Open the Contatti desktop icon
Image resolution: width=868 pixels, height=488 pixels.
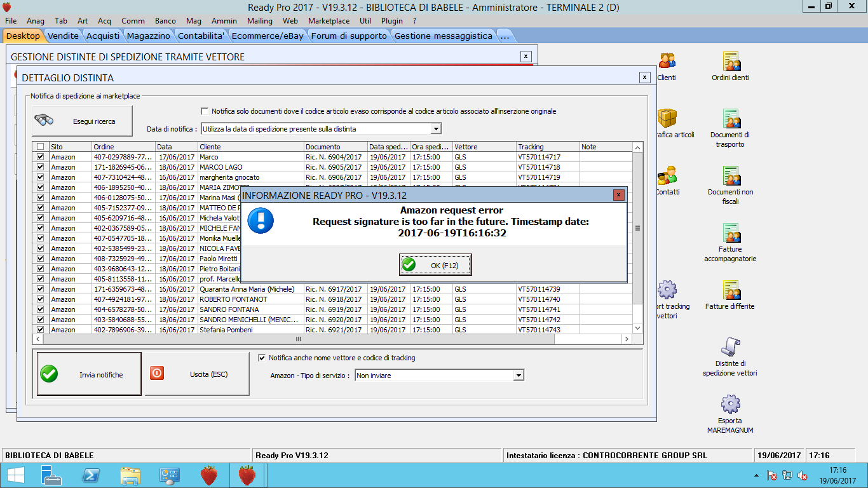667,176
